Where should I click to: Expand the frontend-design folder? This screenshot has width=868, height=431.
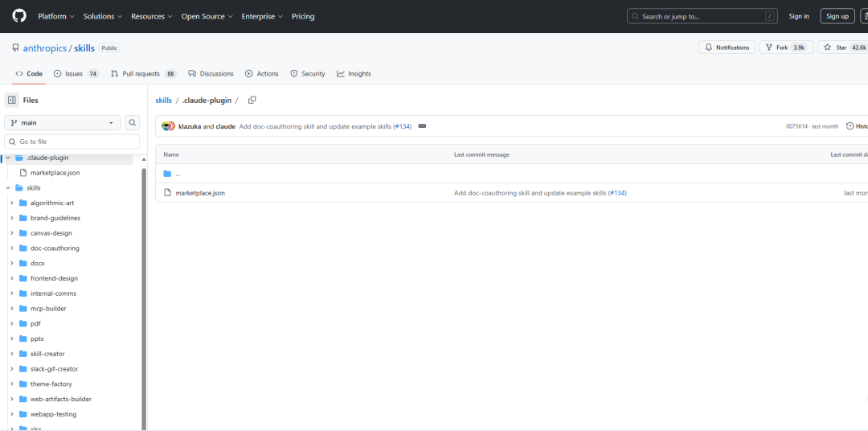[x=11, y=278]
